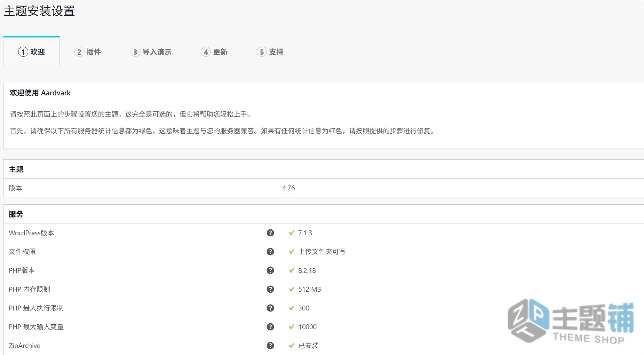This screenshot has width=644, height=355.
Task: Click green checkmark beside 已安装
Action: pos(292,346)
